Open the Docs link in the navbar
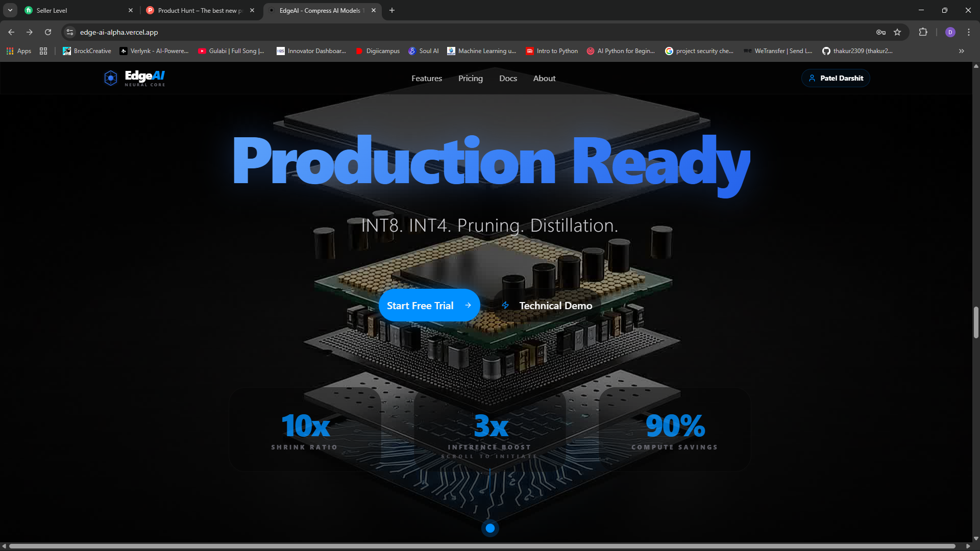The width and height of the screenshot is (980, 551). (x=508, y=78)
